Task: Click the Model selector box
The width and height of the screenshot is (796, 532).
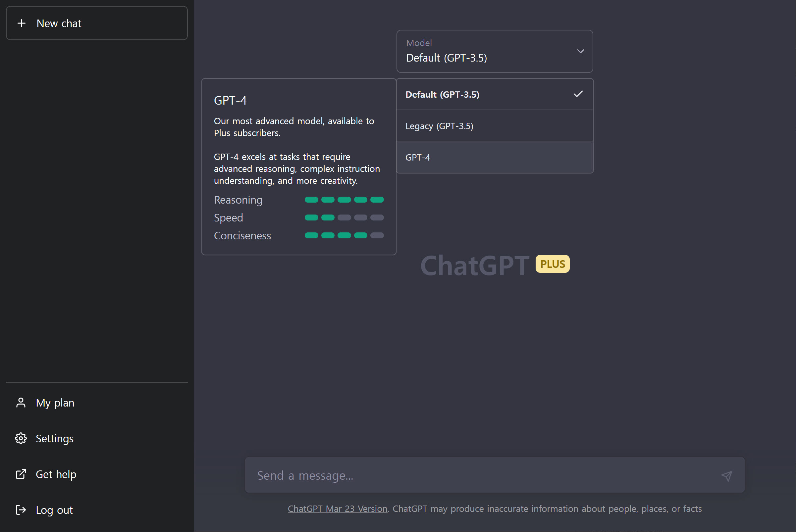Action: (x=489, y=51)
